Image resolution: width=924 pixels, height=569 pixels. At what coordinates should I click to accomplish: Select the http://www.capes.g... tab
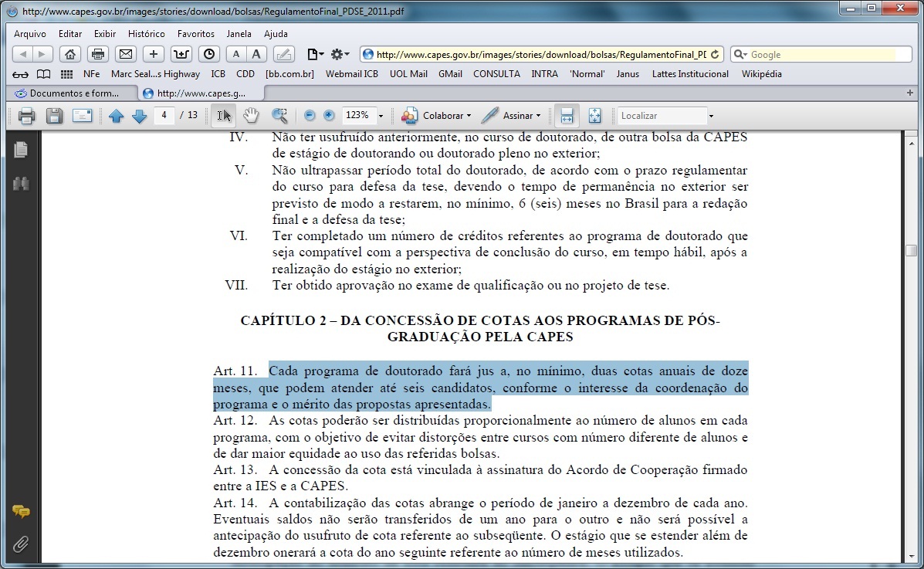click(x=201, y=93)
